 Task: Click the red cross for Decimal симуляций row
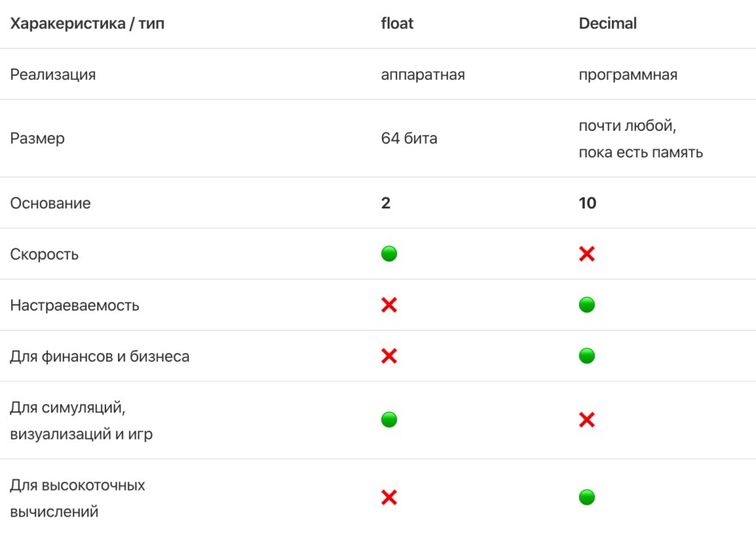[587, 420]
